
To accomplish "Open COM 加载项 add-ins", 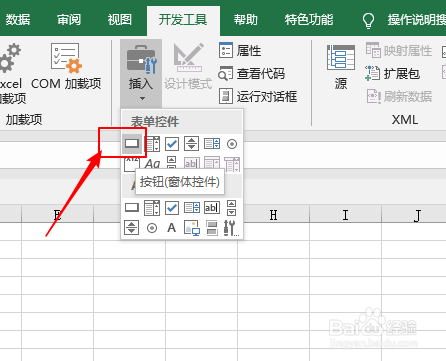I will 66,67.
